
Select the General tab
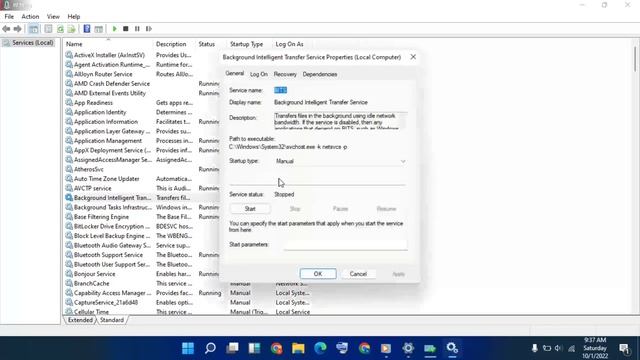click(x=235, y=73)
